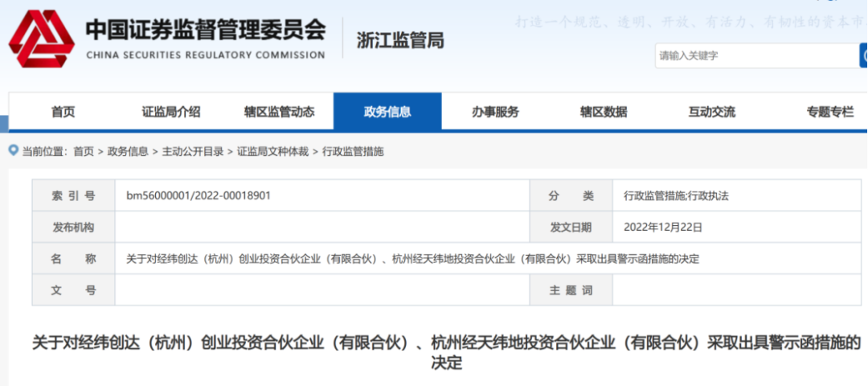Click the 发文日期 table label

tap(571, 227)
